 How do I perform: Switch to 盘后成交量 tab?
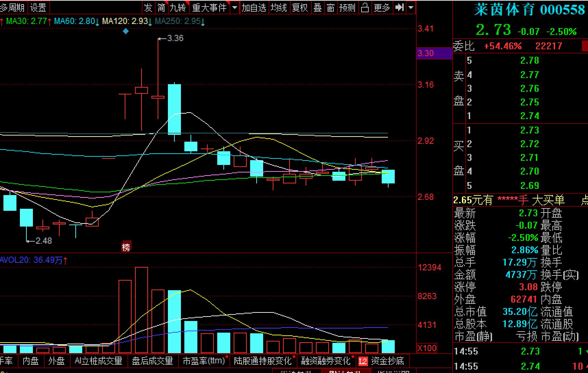pyautogui.click(x=152, y=361)
